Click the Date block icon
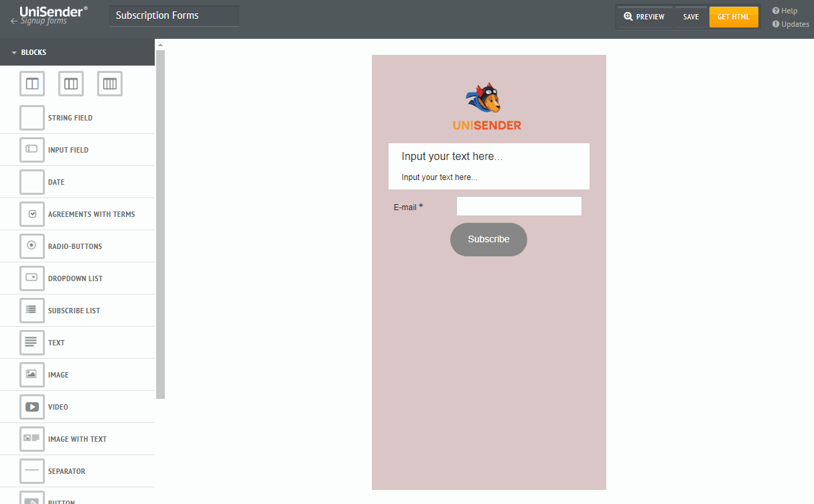The width and height of the screenshot is (814, 504). pos(32,182)
